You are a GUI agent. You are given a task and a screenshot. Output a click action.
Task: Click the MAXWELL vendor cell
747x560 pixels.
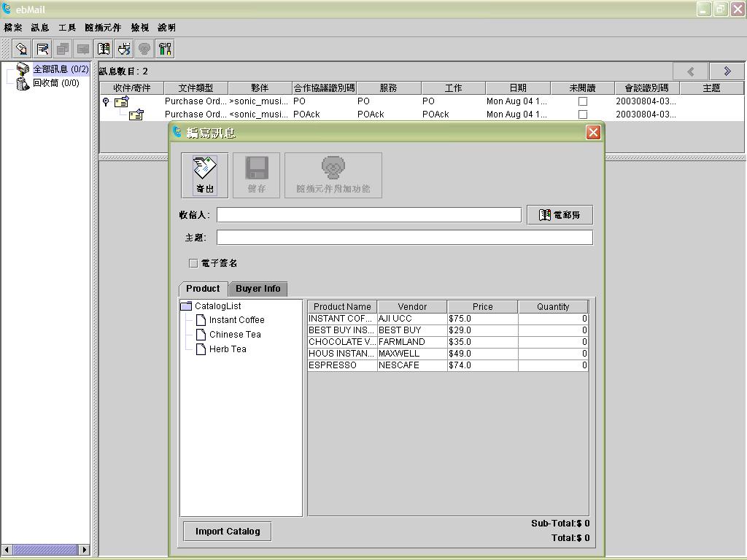[412, 354]
